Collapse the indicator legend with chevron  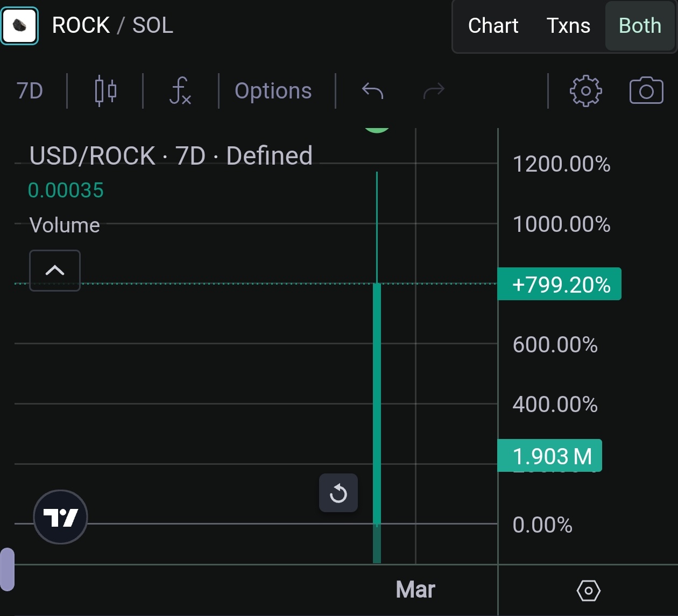[x=55, y=270]
